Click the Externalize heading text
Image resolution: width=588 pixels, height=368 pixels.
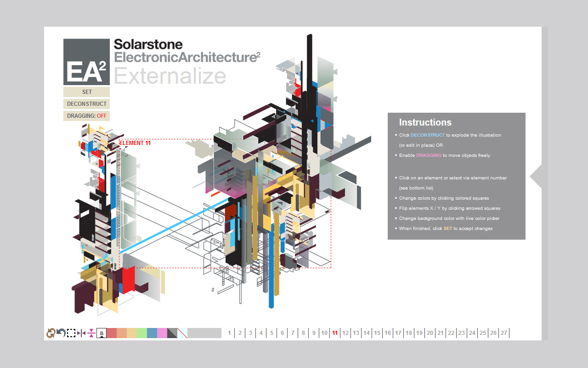coord(170,75)
